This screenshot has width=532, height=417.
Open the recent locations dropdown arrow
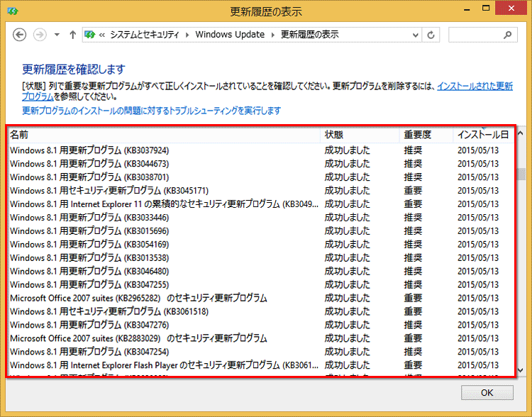click(x=57, y=35)
